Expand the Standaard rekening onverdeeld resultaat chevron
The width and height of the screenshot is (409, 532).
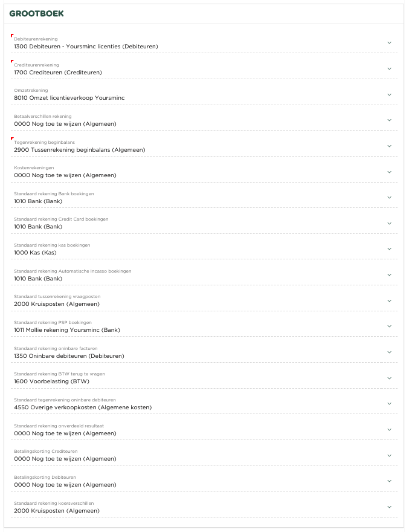pos(389,430)
